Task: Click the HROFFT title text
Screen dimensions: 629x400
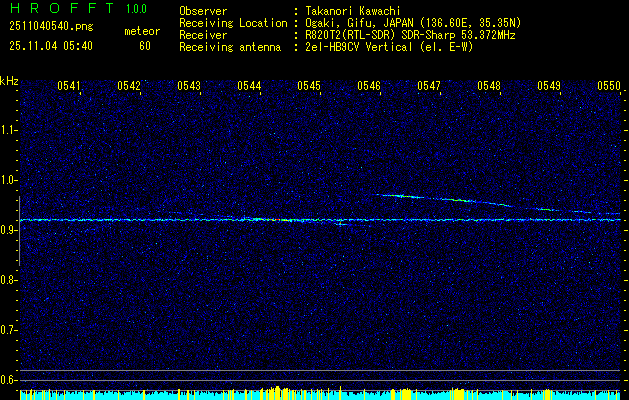Action: click(60, 9)
